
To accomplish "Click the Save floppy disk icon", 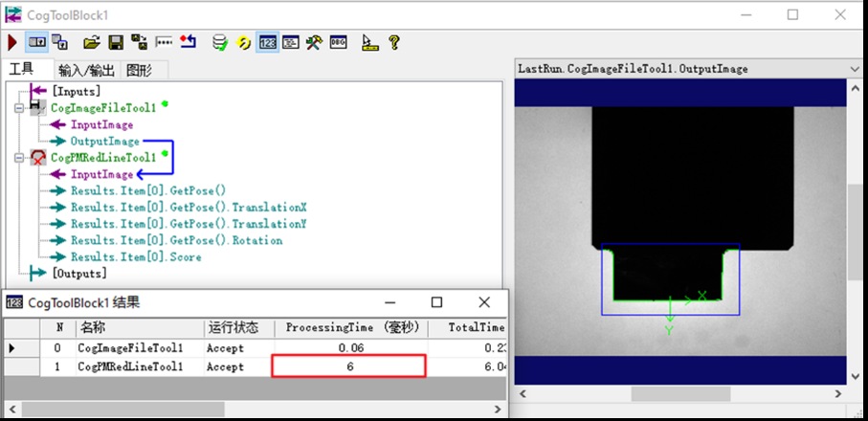I will coord(116,43).
